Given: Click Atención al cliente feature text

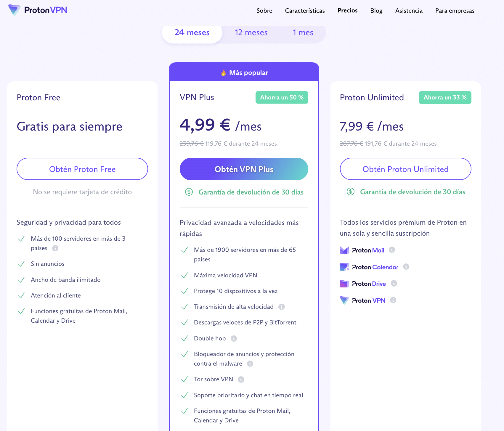Looking at the screenshot, I should tap(56, 295).
